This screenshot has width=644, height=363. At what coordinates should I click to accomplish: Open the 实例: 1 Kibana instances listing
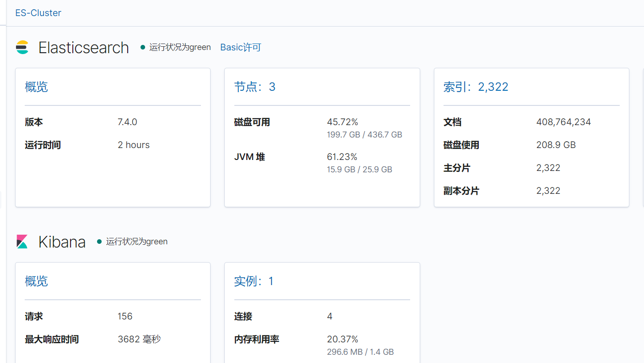point(254,281)
